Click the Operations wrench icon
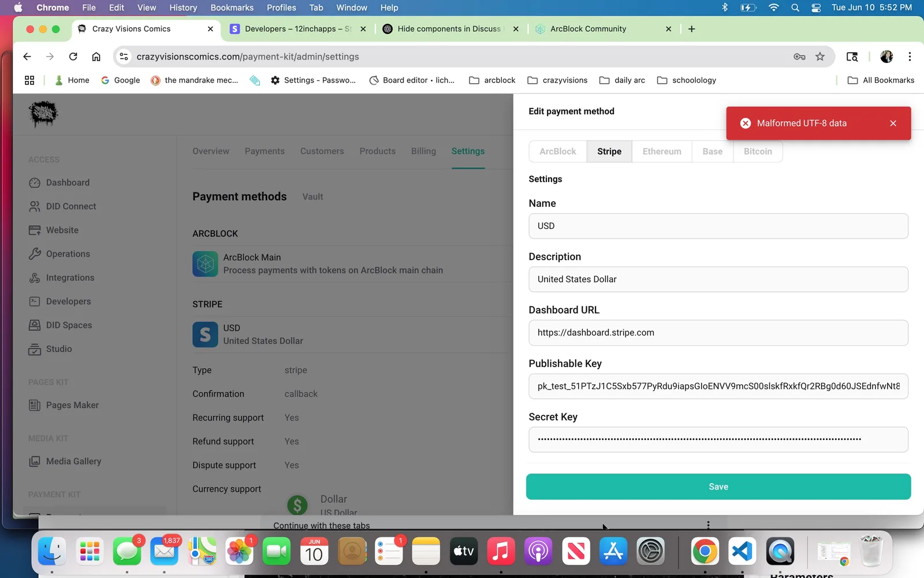The width and height of the screenshot is (924, 578). tap(35, 254)
